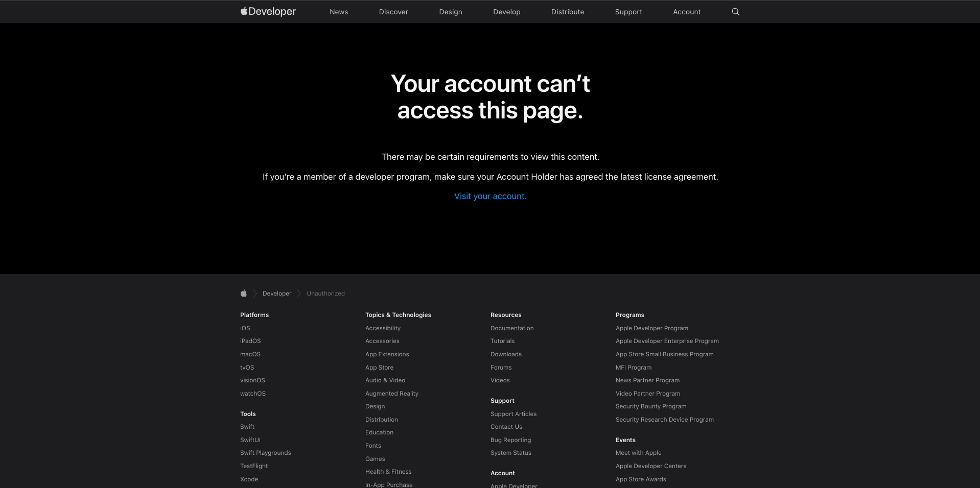Screen dimensions: 980x488
Task: Open the Apple Developer Enterprise Program link
Action: pyautogui.click(x=667, y=341)
